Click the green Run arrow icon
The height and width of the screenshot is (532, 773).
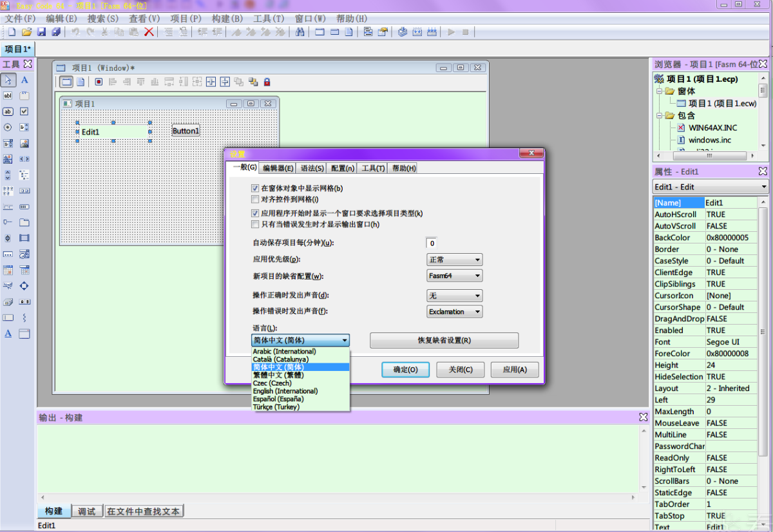(451, 32)
